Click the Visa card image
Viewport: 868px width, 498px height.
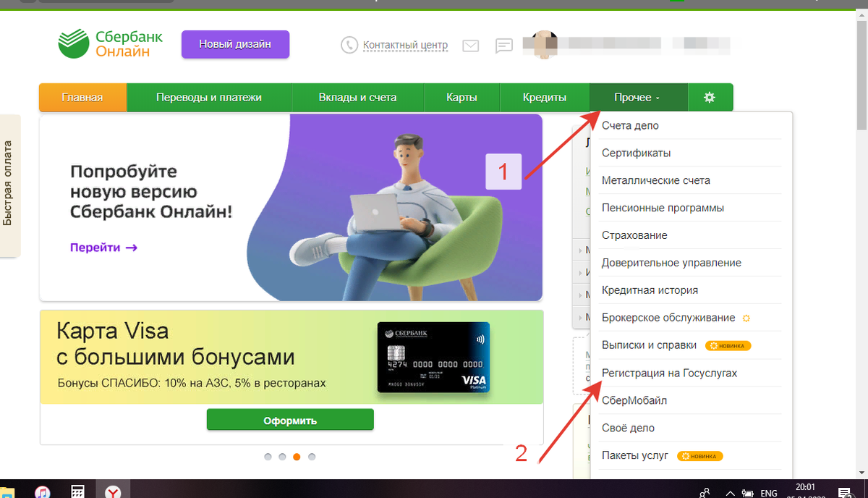pyautogui.click(x=433, y=358)
